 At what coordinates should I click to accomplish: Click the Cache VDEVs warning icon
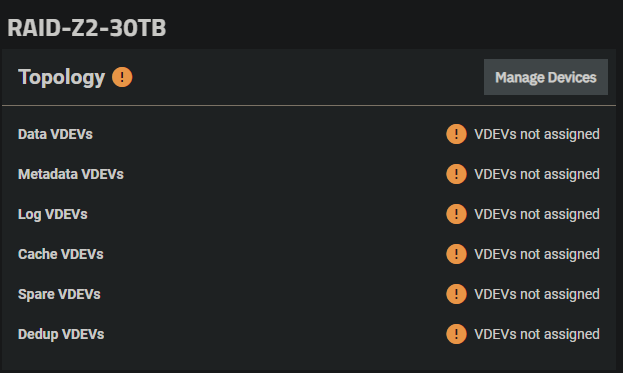tap(456, 254)
